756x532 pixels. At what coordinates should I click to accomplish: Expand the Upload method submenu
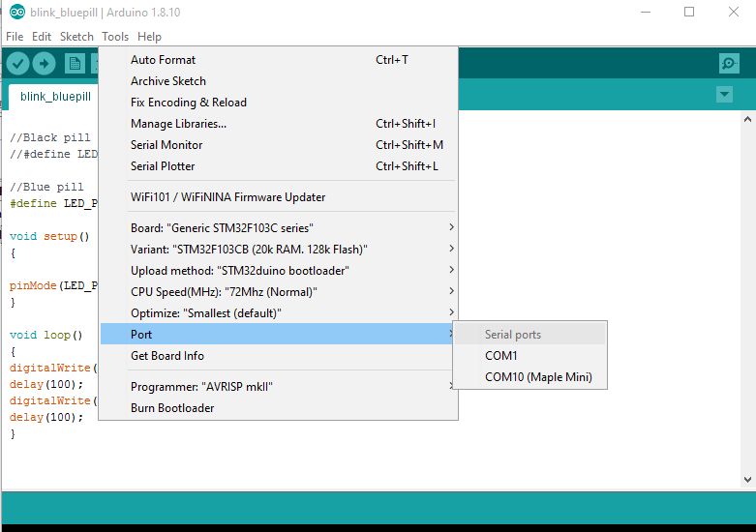(279, 270)
